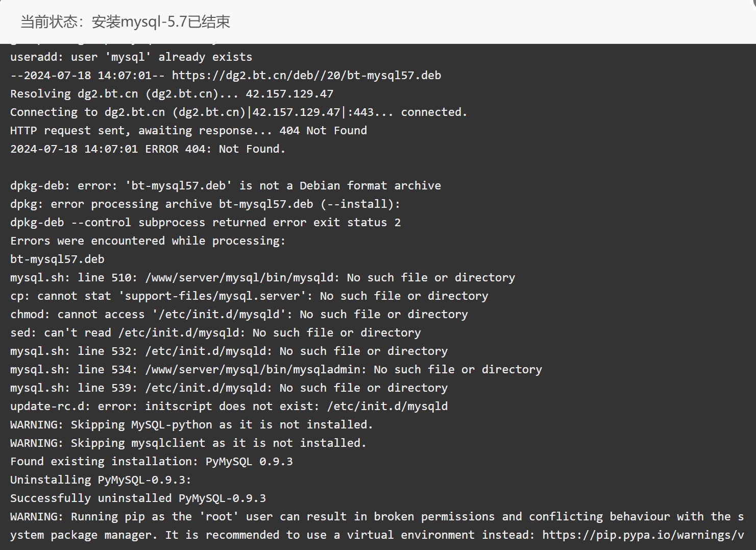Select the 'useradd: user mysql already exists' line

click(131, 57)
